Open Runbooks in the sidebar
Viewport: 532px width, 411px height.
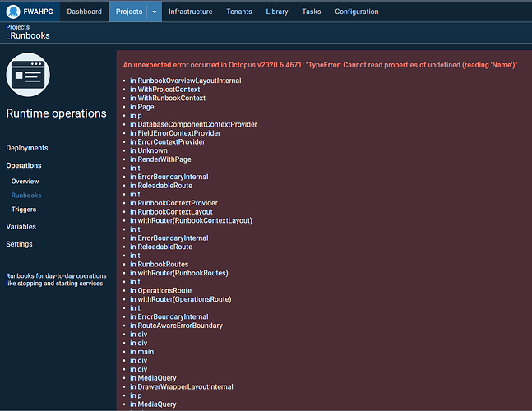(26, 196)
